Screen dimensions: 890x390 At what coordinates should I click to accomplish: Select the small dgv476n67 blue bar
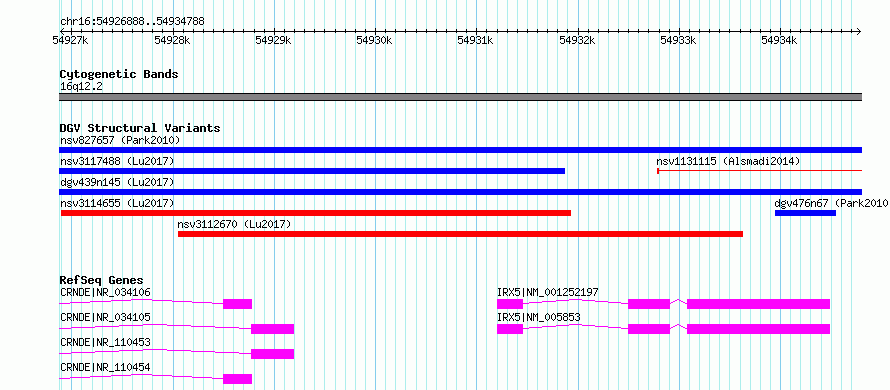click(x=805, y=213)
